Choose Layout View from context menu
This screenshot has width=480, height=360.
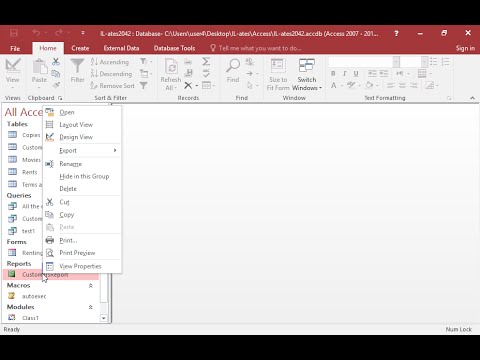point(82,125)
